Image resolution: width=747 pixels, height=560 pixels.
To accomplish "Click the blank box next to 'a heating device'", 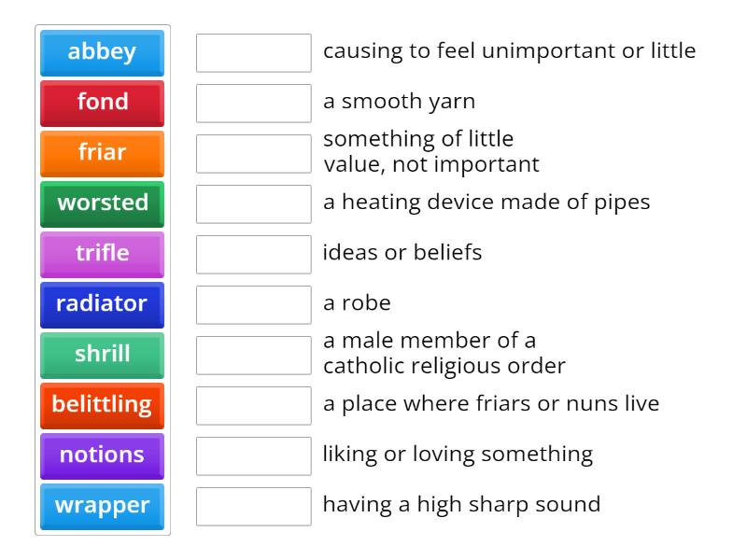I will 253,204.
